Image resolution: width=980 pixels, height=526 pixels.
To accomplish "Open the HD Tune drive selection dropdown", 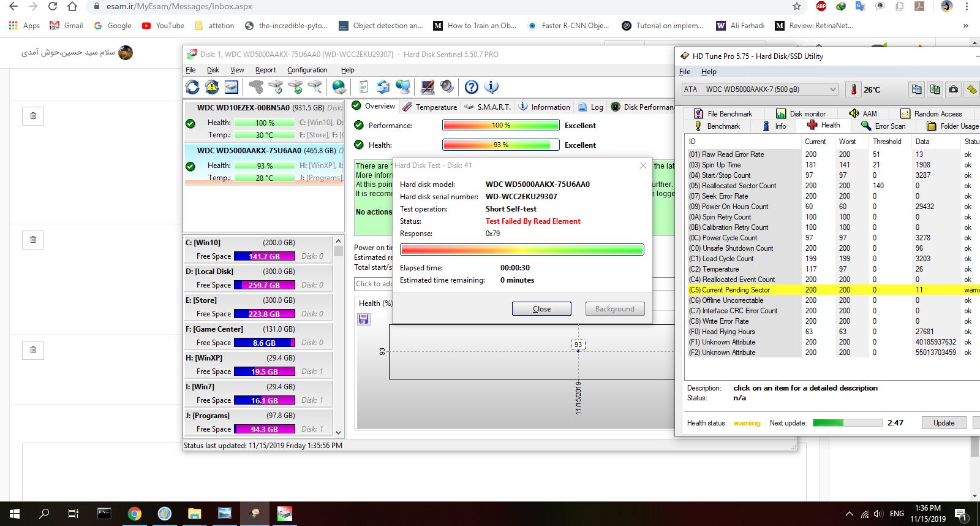I will pyautogui.click(x=759, y=90).
